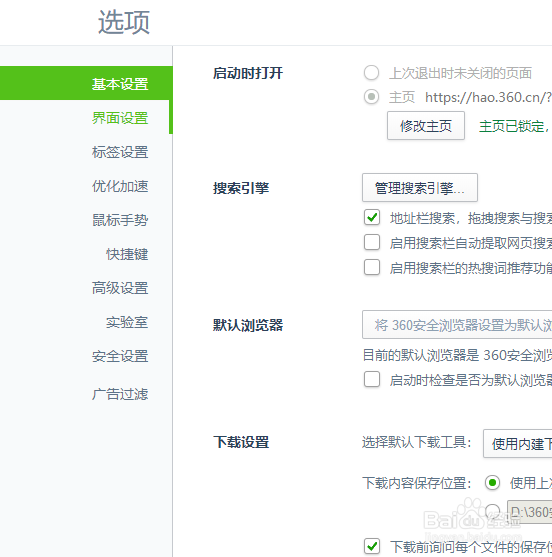Screen dimensions: 552x557
Task: Switch to 界面设置 in the sidebar
Action: 120,118
